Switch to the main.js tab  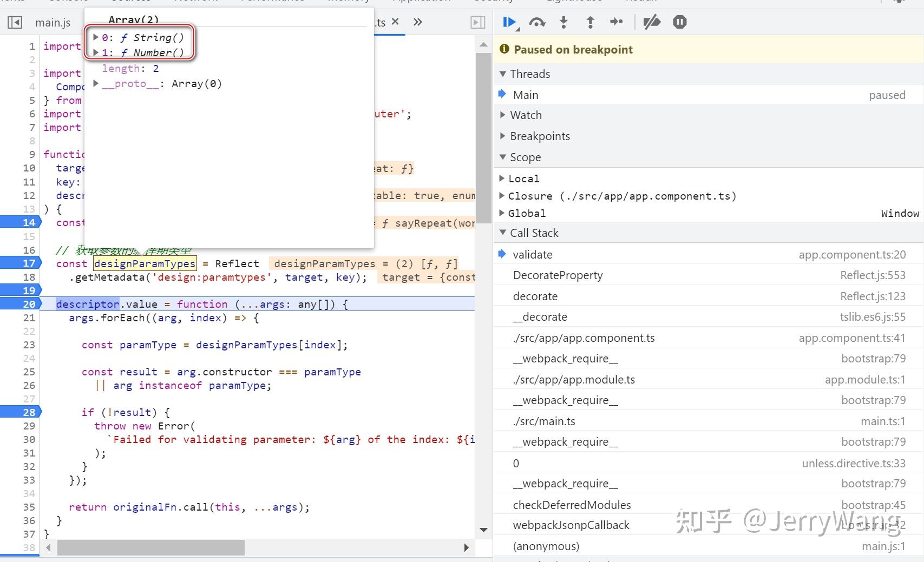tap(53, 22)
